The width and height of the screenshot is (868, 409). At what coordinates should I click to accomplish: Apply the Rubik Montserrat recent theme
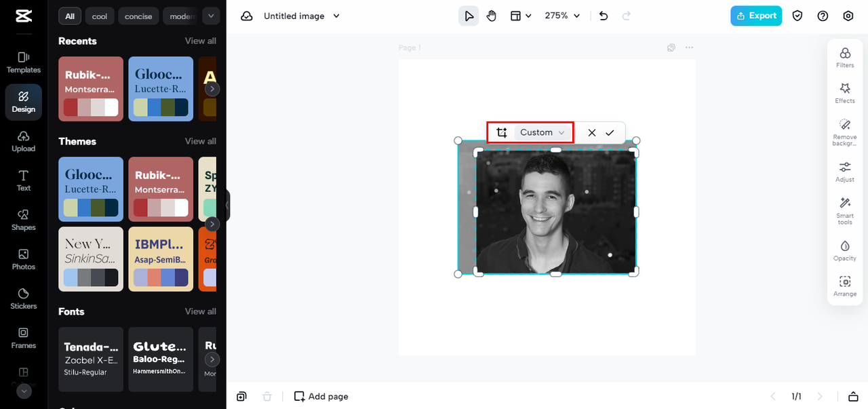pyautogui.click(x=91, y=89)
